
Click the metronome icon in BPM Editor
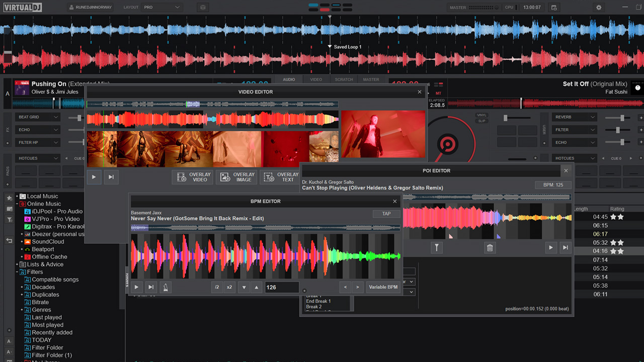coord(166,287)
